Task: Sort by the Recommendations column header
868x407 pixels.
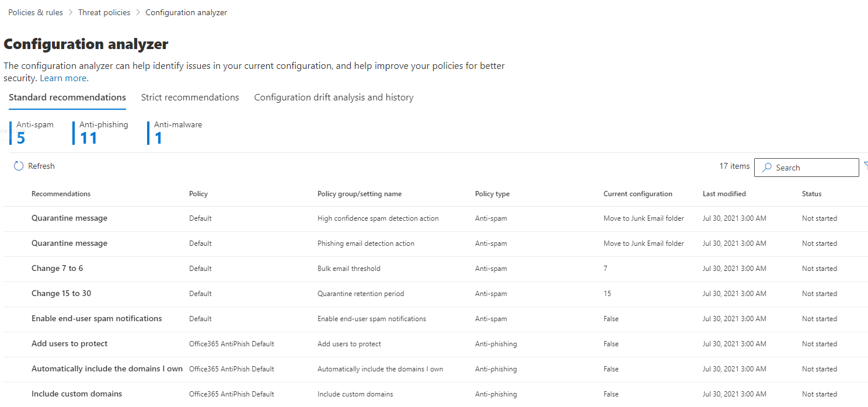Action: pyautogui.click(x=61, y=194)
